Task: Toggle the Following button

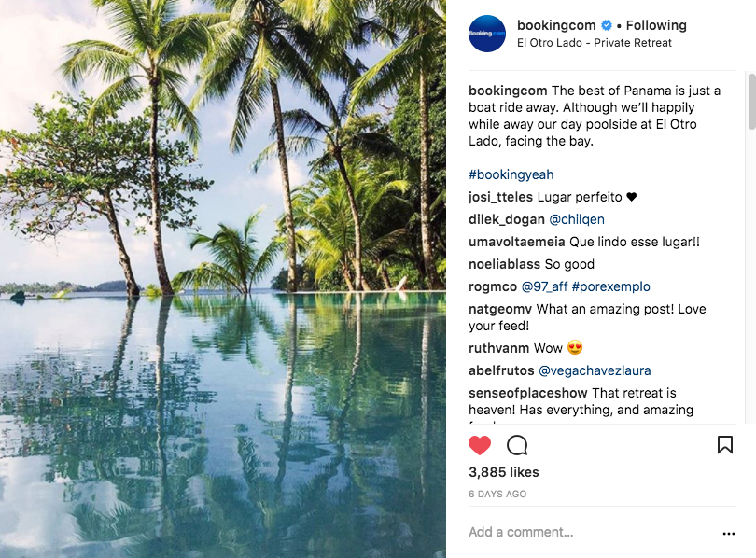Action: pos(656,25)
